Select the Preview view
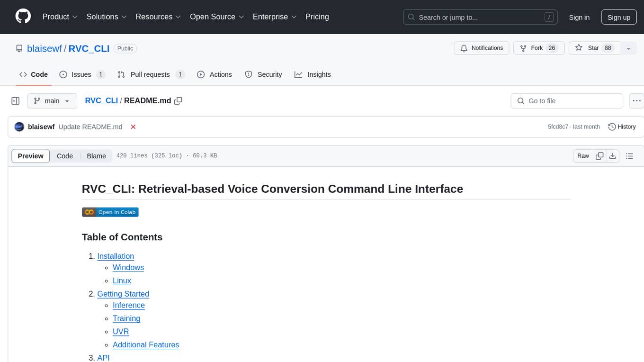This screenshot has width=644, height=362. 31,156
